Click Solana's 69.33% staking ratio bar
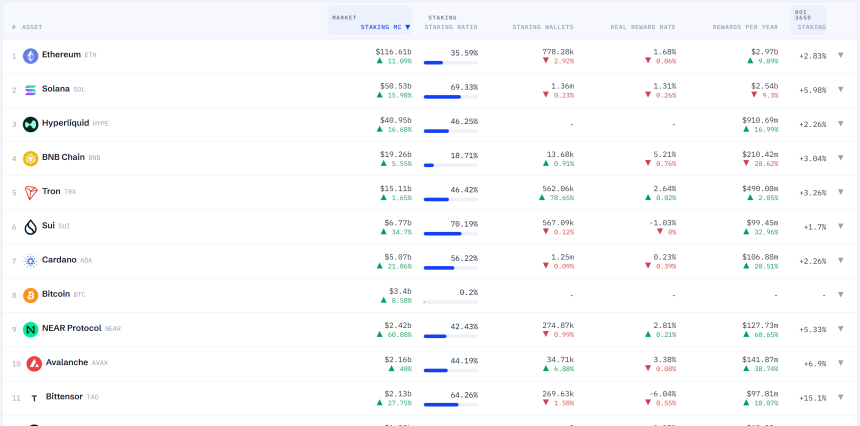The image size is (860, 426). pyautogui.click(x=450, y=96)
